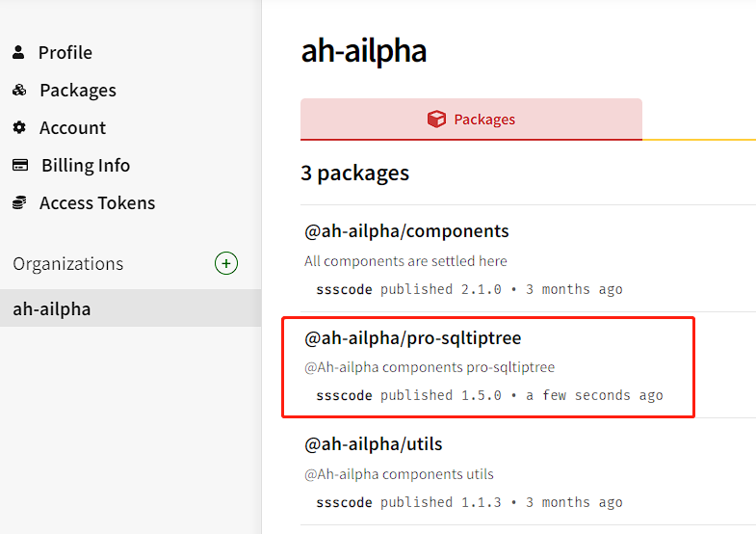Click ssscode publisher under utils package
The image size is (756, 534).
click(x=344, y=502)
